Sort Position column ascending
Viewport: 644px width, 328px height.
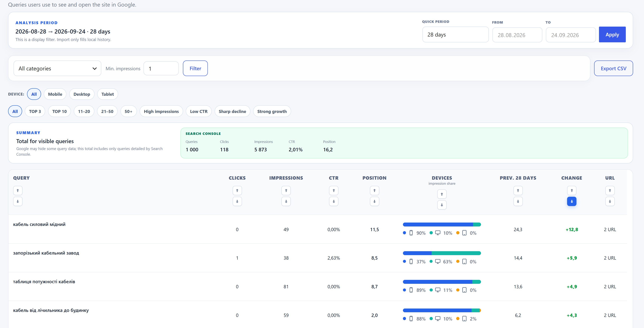[374, 191]
